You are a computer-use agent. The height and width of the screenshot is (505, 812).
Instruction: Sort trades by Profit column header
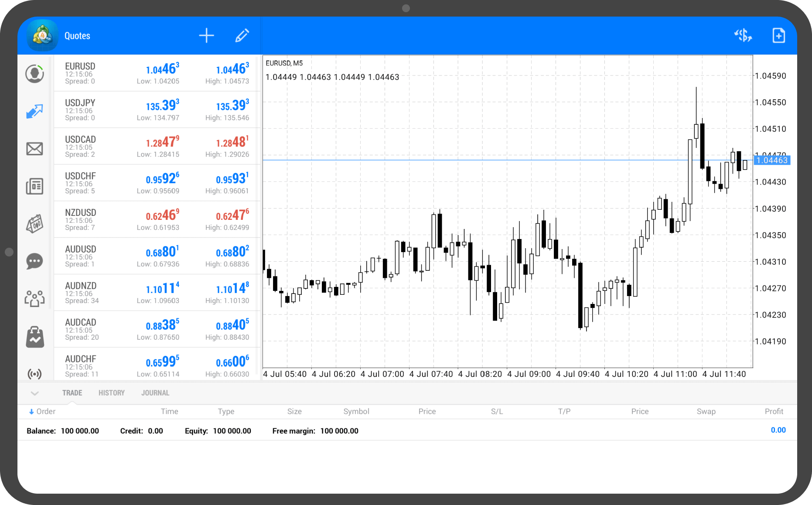coord(774,411)
